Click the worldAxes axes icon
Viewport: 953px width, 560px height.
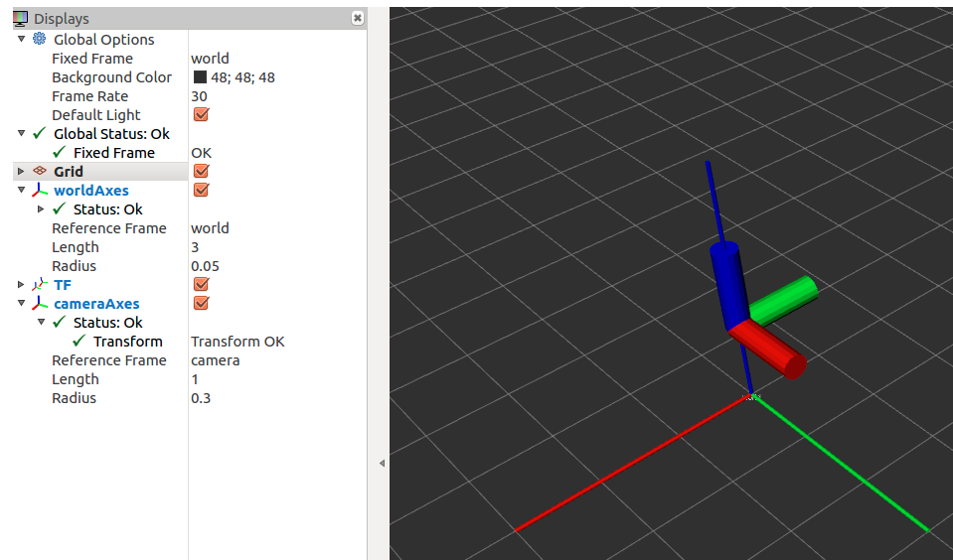point(40,190)
